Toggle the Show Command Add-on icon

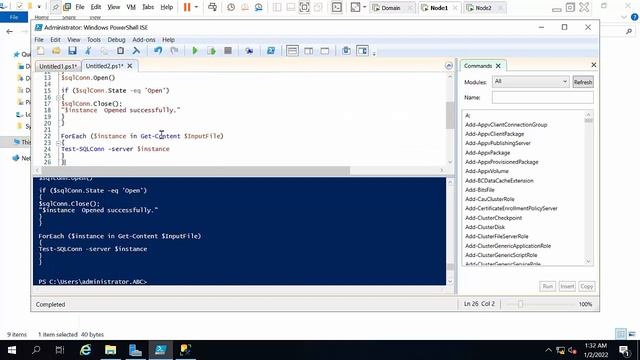(362, 51)
